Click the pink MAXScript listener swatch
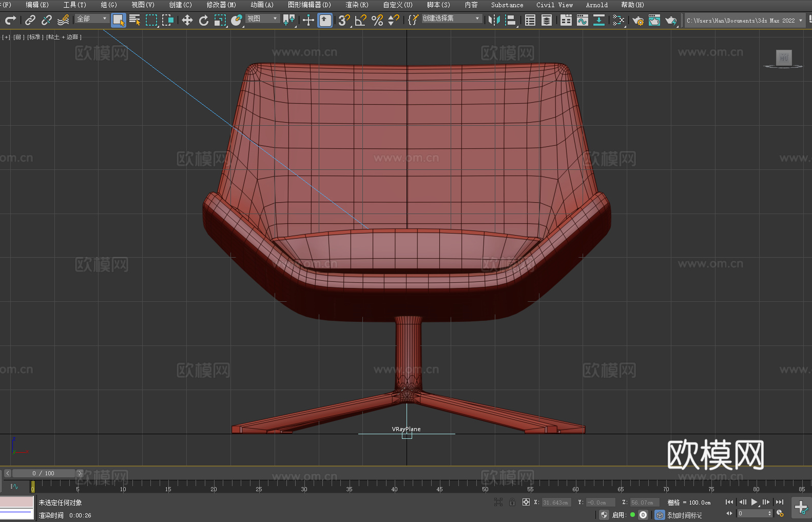812x522 pixels. point(16,502)
